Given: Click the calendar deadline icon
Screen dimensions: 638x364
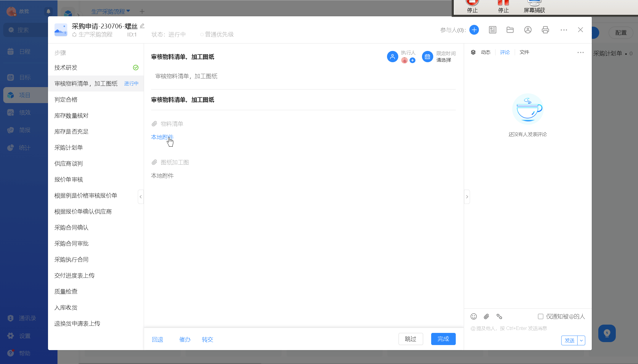Looking at the screenshot, I should (427, 57).
